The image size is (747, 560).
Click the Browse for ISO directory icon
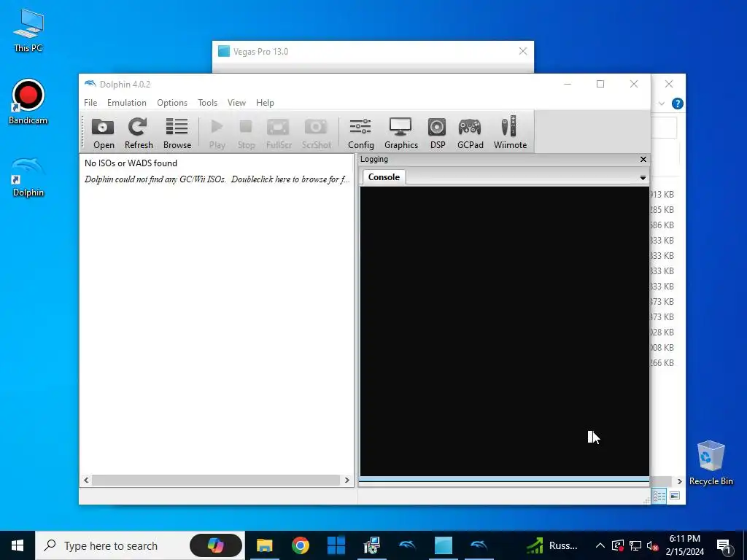pyautogui.click(x=177, y=133)
